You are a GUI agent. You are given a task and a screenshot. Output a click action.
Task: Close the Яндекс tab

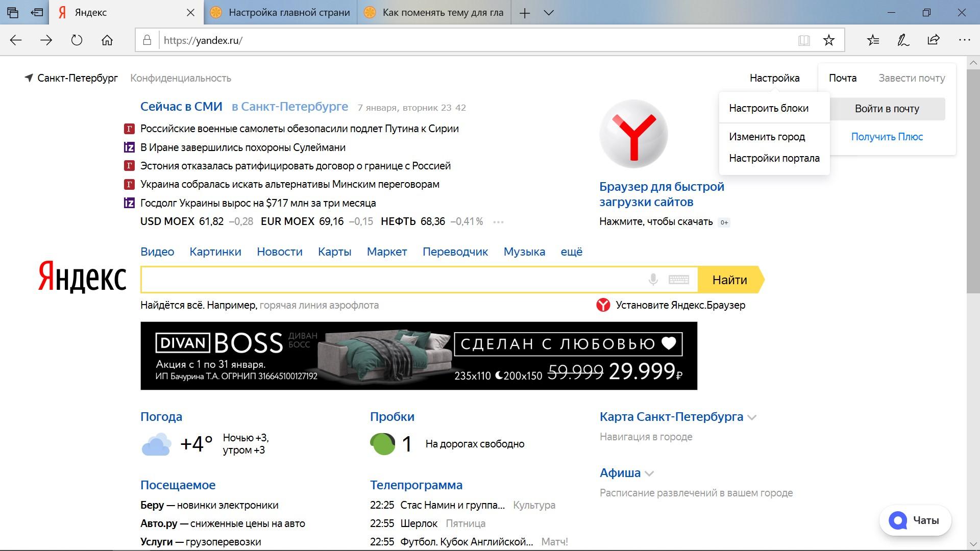[190, 13]
